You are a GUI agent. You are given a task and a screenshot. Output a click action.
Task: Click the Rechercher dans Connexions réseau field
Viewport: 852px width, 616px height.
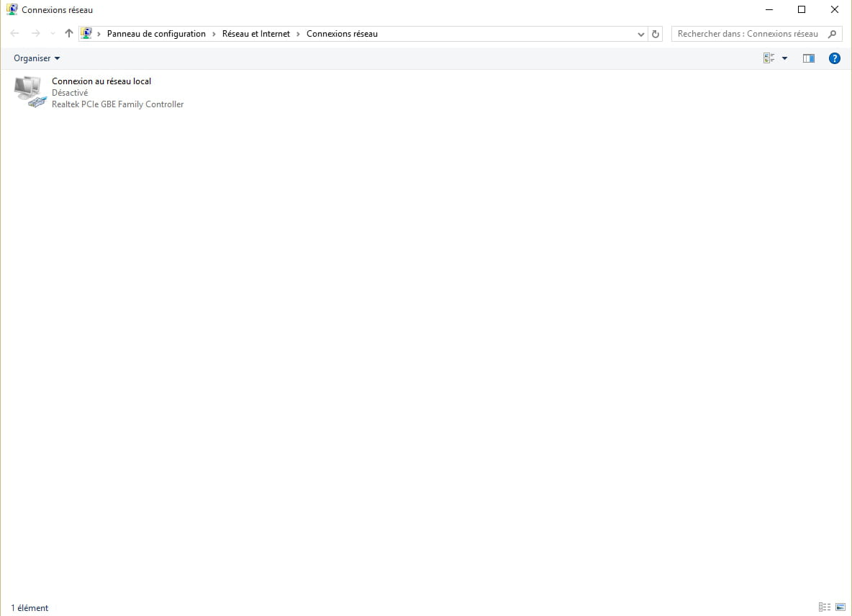coord(747,34)
